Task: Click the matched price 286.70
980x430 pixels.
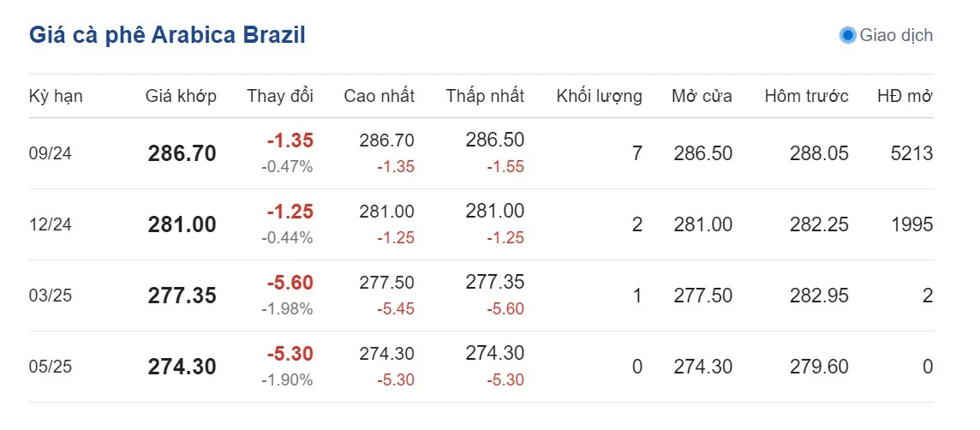Action: pos(182,153)
